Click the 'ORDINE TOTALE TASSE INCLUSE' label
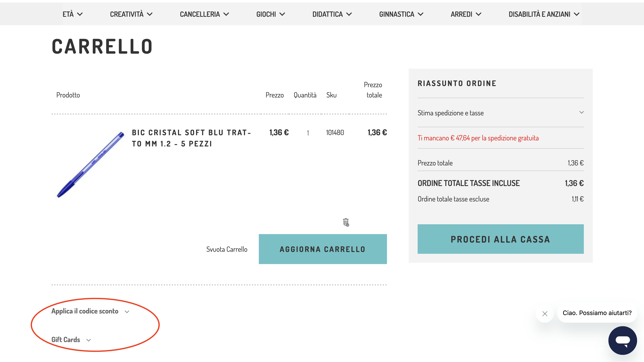 pos(468,183)
